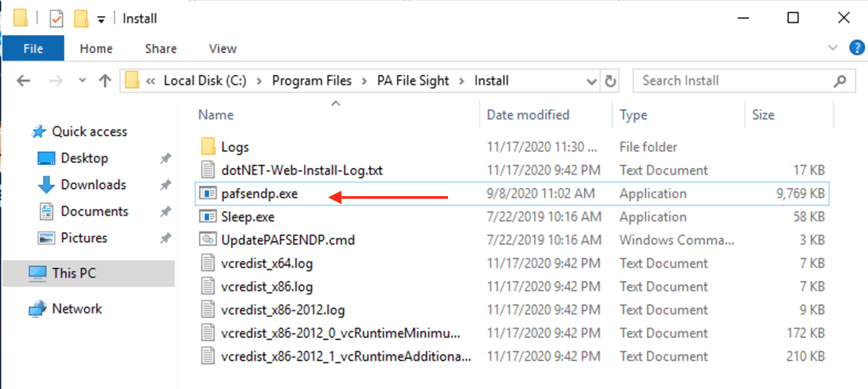Screen dimensions: 868x389
Task: Open the Help question mark icon
Action: point(856,48)
